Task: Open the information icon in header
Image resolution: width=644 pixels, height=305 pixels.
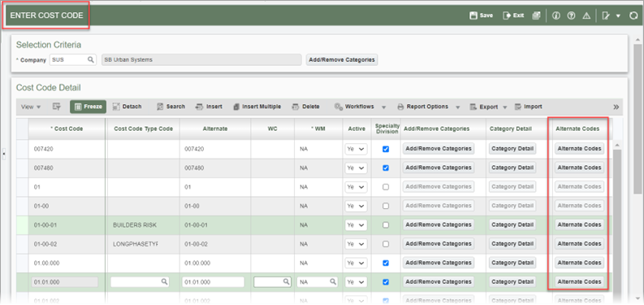Action: tap(556, 15)
